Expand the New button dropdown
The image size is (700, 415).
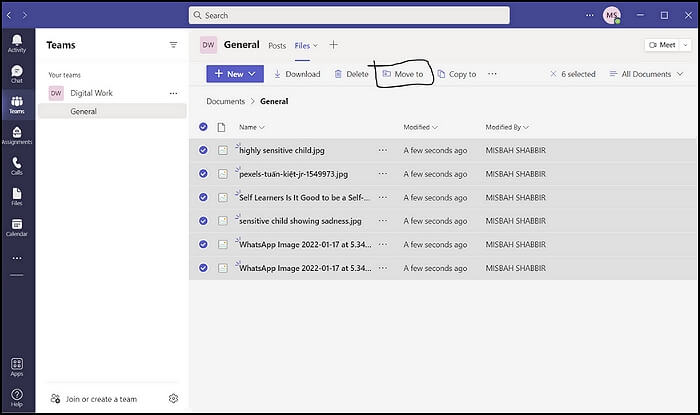tap(253, 74)
